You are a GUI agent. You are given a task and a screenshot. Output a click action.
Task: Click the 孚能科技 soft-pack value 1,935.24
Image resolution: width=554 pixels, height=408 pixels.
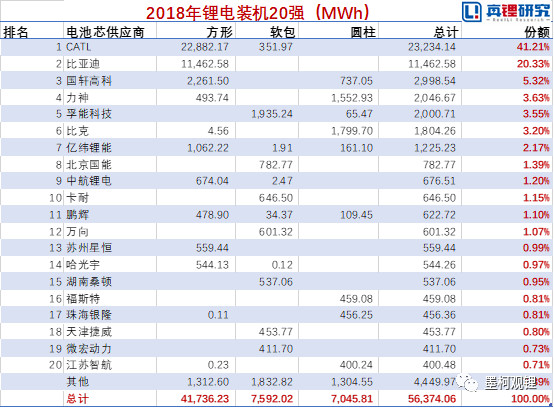coord(272,114)
